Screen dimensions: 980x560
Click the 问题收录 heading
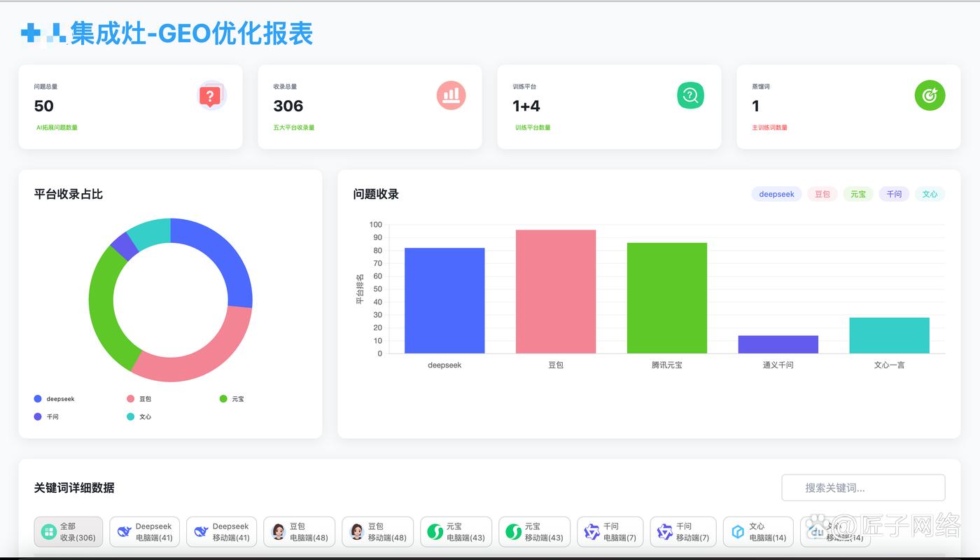click(376, 194)
